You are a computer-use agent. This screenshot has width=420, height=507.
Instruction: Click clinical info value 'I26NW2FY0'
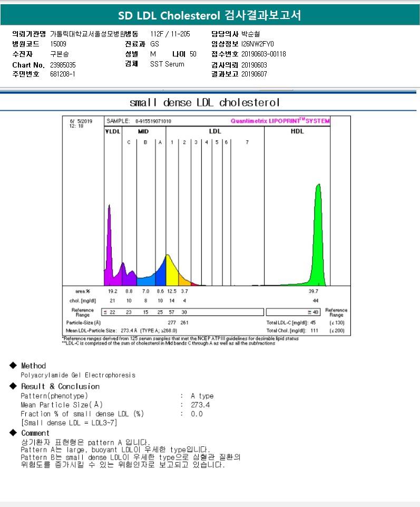(258, 44)
